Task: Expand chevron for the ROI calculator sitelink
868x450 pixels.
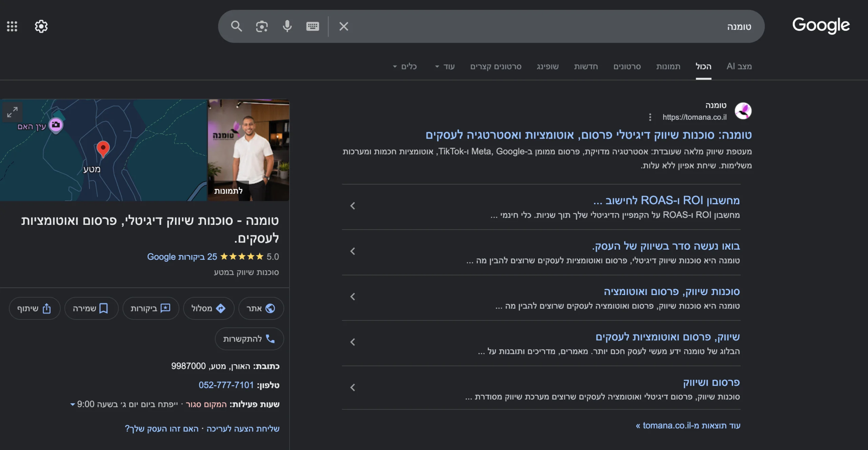Action: point(353,206)
